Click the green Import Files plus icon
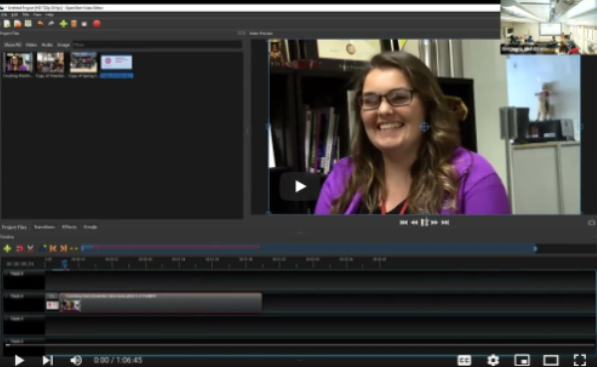Image resolution: width=597 pixels, height=367 pixels. pos(63,24)
